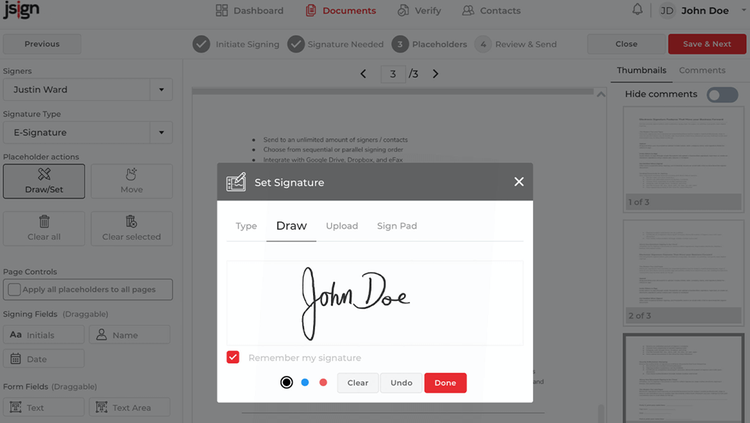
Task: Check Apply all placeholders to all pages
Action: pos(14,289)
